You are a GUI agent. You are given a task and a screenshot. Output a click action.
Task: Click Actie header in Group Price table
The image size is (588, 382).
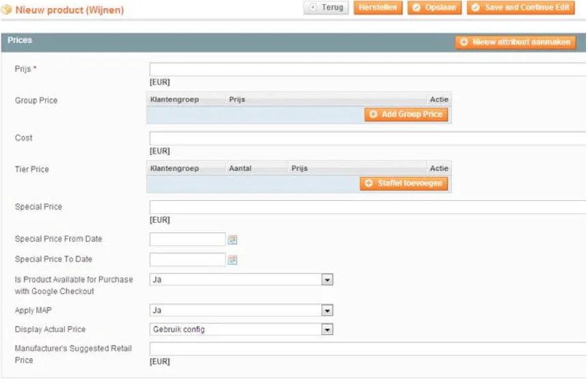[x=439, y=100]
